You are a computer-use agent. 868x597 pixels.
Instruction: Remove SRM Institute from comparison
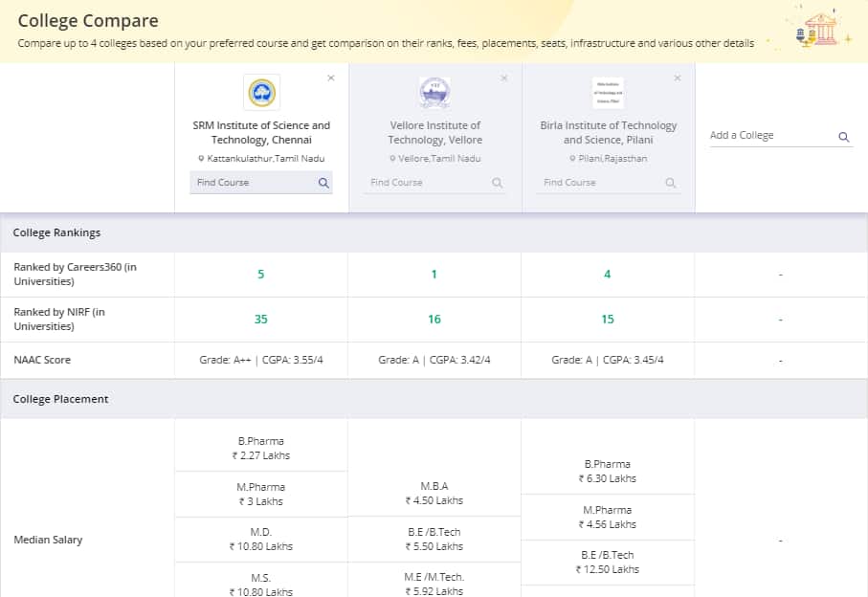coord(331,78)
